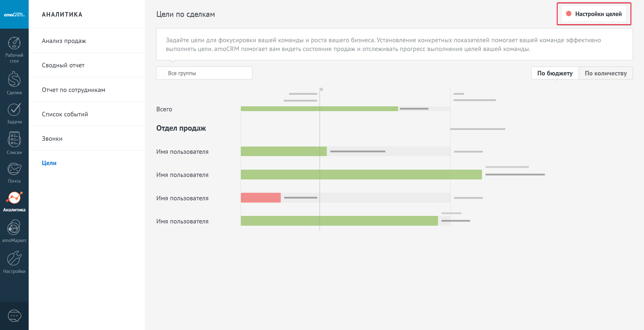Click the amoCRM logo
Viewport: 644px width, 330px height.
point(14,14)
